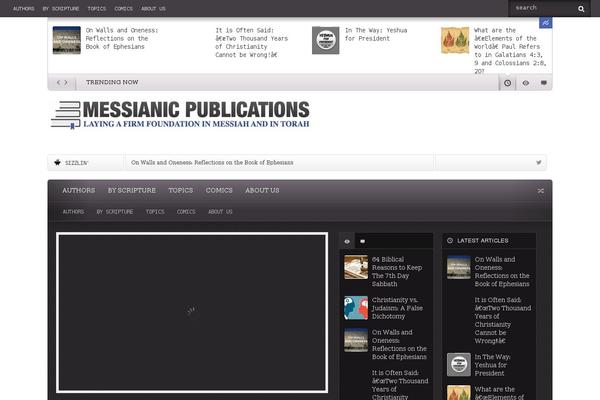Open Topics in the main dark menu
The width and height of the screenshot is (600, 400).
coord(181,190)
